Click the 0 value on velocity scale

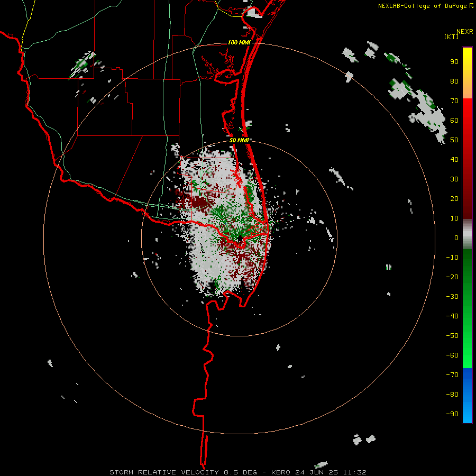click(x=456, y=238)
